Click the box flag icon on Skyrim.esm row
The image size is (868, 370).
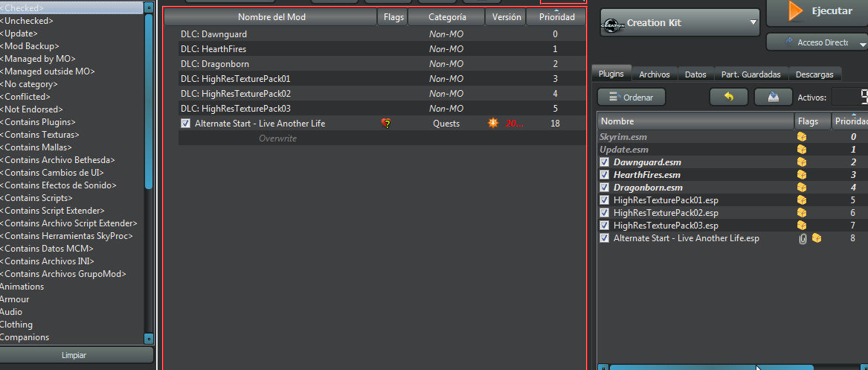coord(801,136)
